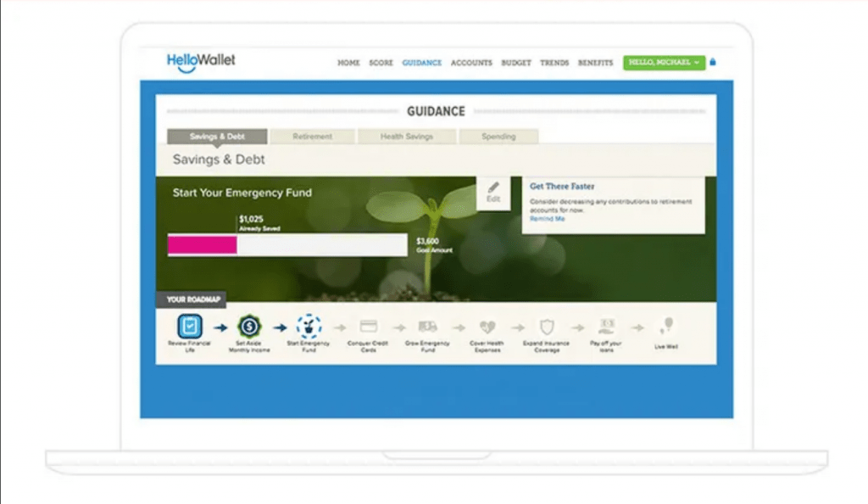Expand the Hello, Michael account dropdown

click(664, 62)
